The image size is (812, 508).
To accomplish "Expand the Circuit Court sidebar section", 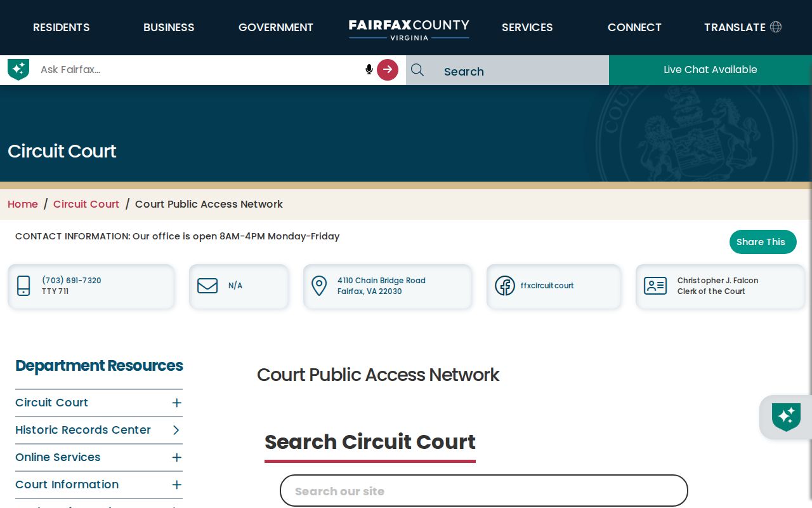I will pos(177,403).
